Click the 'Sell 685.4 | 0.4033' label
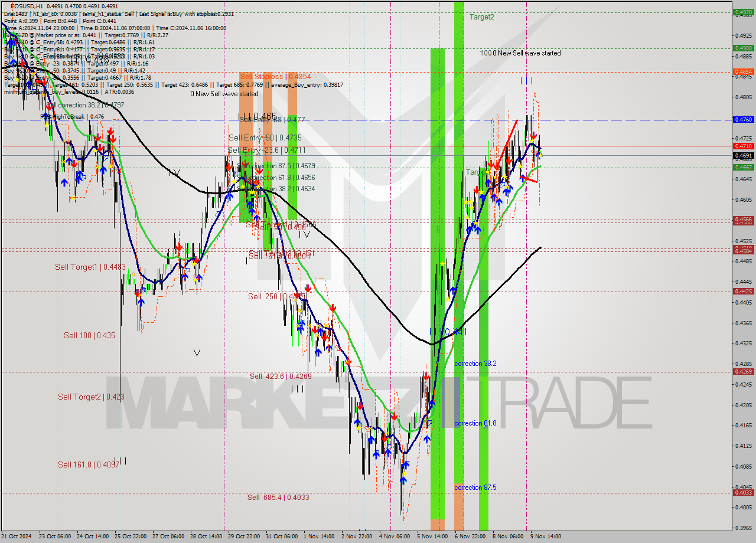The height and width of the screenshot is (543, 756). click(278, 497)
